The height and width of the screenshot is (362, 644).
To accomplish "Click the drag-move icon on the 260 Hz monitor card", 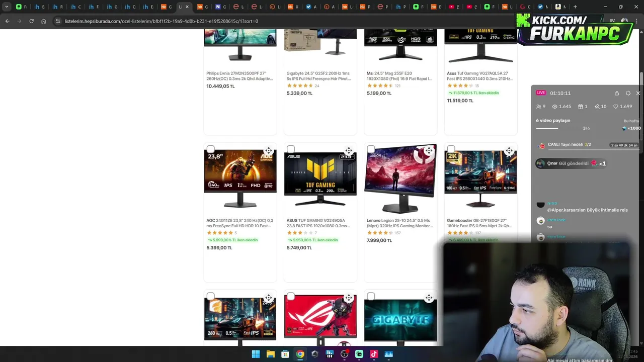I will pyautogui.click(x=269, y=298).
